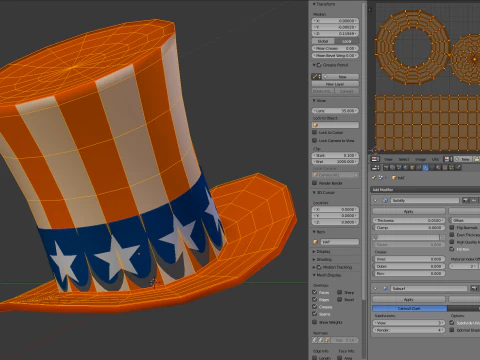Open the View menu in UV editor

[388, 159]
